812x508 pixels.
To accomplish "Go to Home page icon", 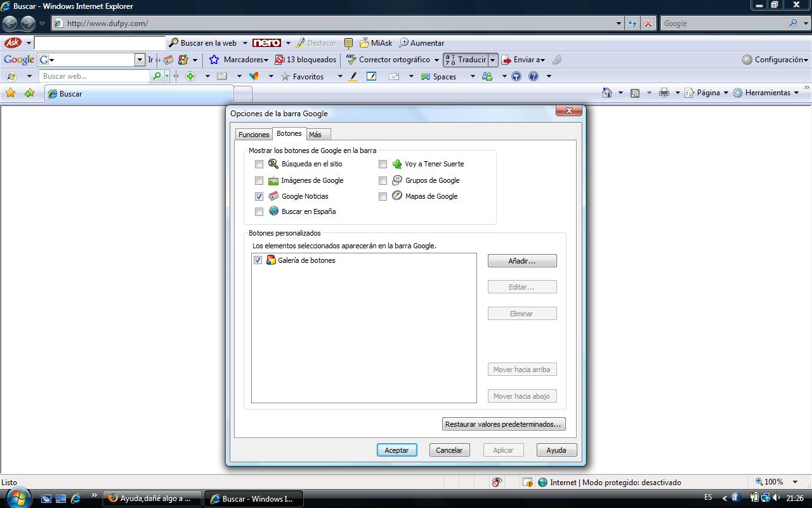I will (607, 93).
